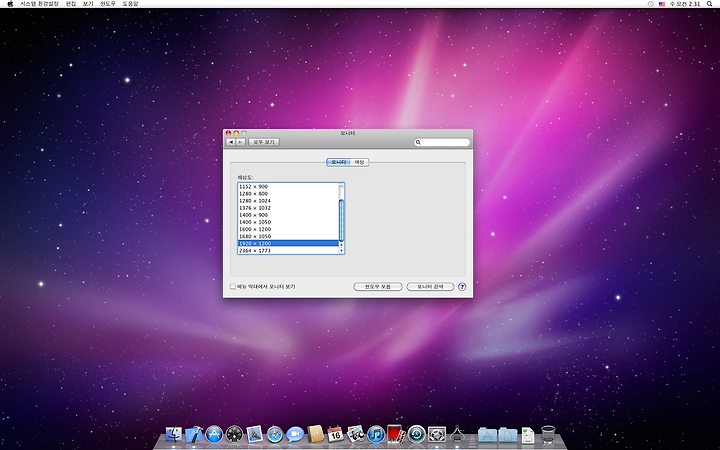Select resolution 1152 × 900
Image resolution: width=720 pixels, height=450 pixels.
(288, 186)
